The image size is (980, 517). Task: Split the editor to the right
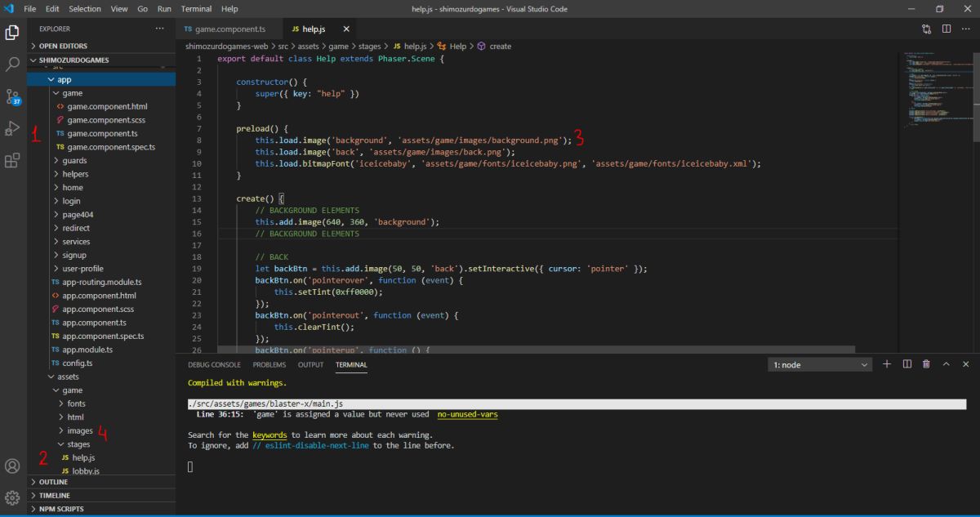coord(947,29)
